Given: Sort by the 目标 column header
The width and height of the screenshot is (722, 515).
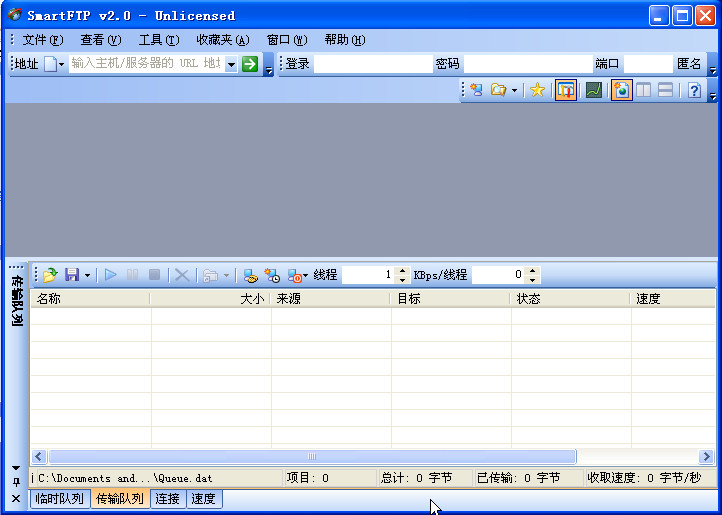Looking at the screenshot, I should click(450, 298).
